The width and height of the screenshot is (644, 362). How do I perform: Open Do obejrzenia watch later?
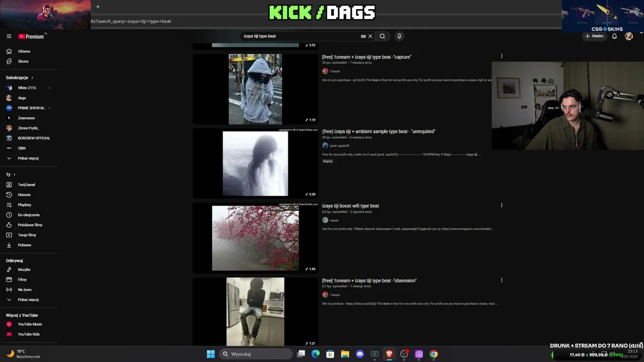click(x=29, y=215)
